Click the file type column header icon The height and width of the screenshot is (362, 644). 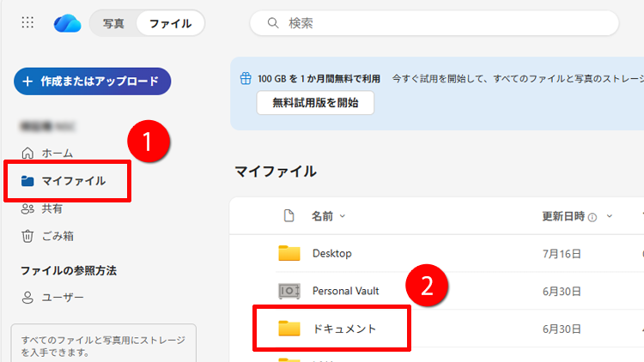tap(289, 216)
